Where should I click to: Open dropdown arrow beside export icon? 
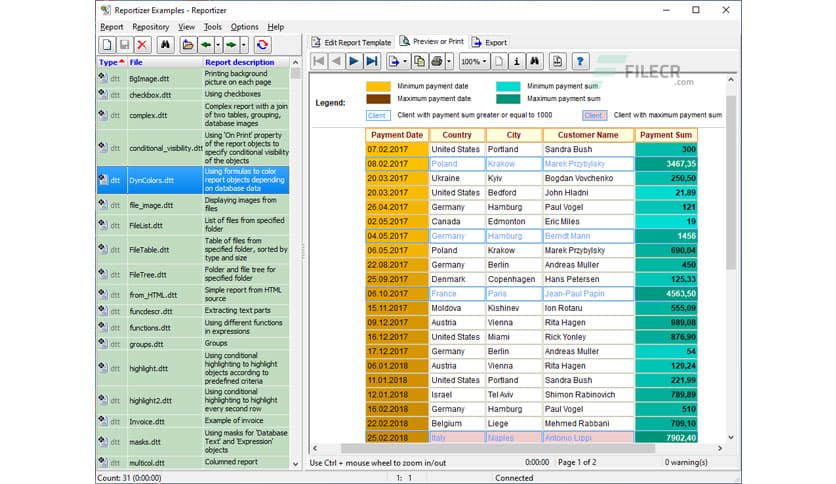point(405,61)
